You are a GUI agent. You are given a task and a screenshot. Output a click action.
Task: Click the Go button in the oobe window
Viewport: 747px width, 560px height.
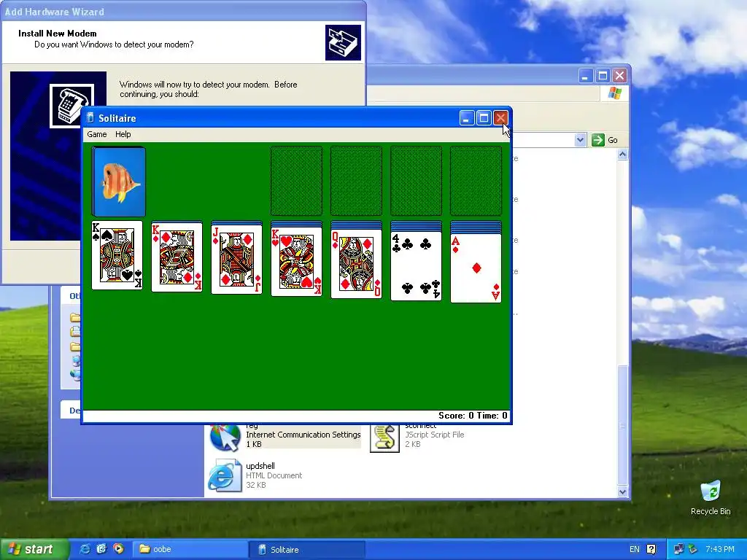click(x=605, y=140)
